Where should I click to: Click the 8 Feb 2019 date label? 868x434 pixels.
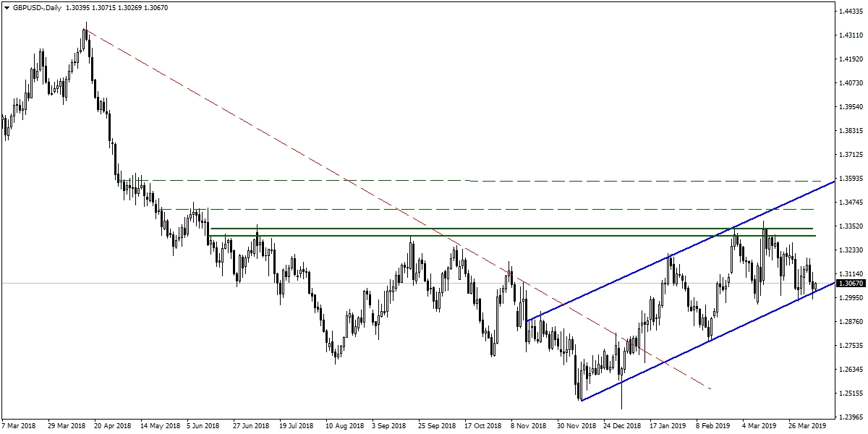(x=714, y=427)
